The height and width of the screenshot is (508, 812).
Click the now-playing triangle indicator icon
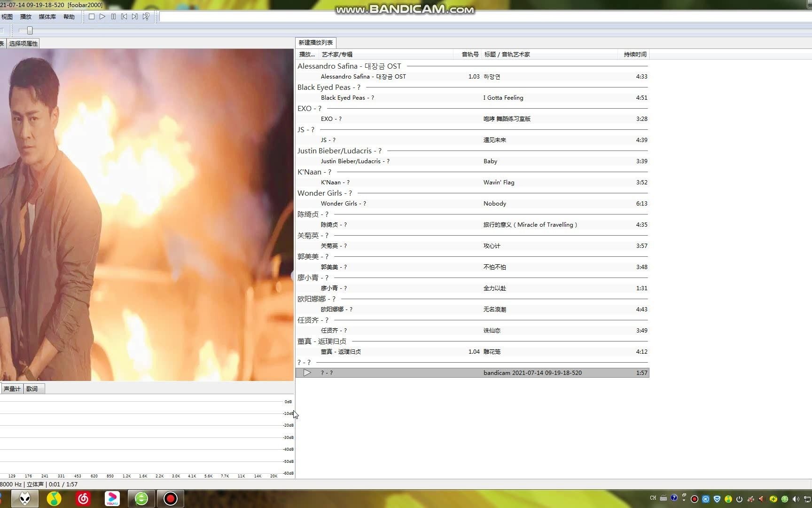click(x=307, y=373)
